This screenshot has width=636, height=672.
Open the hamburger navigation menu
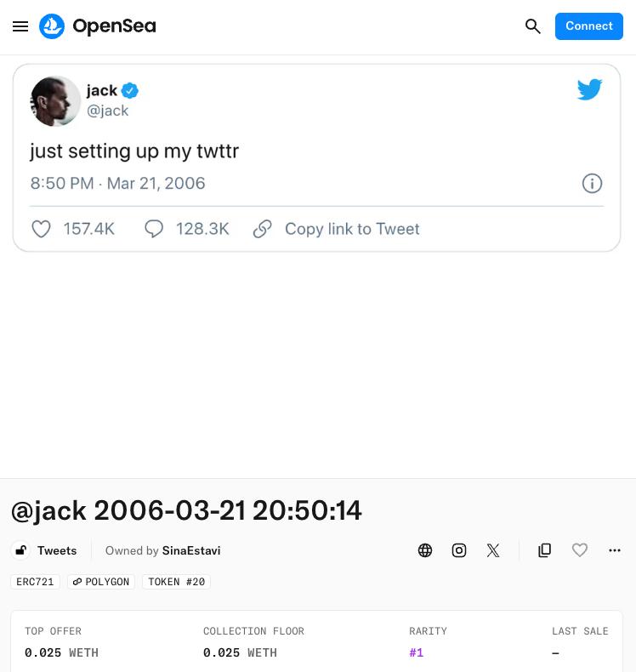20,26
